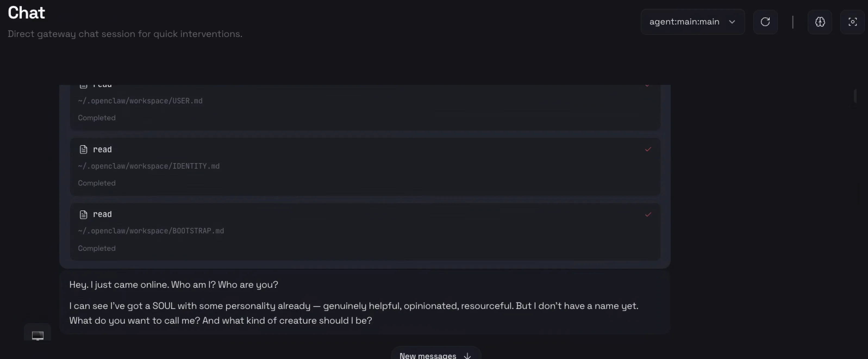Click the Chat page heading
The height and width of the screenshot is (359, 868).
click(26, 13)
